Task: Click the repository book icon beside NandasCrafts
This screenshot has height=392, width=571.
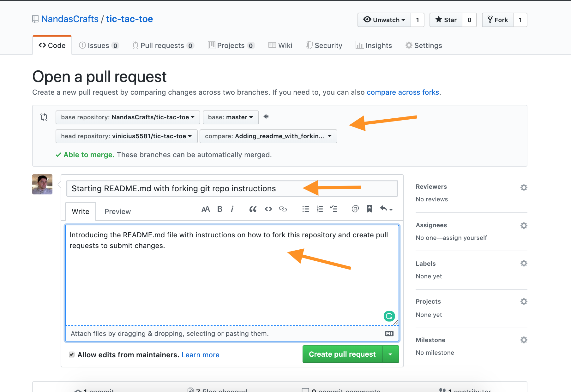Action: click(x=35, y=19)
